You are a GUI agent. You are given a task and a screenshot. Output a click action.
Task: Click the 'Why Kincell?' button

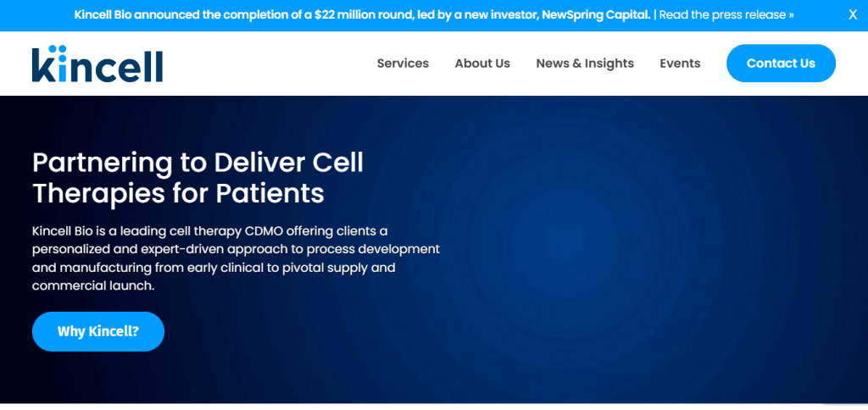coord(98,331)
